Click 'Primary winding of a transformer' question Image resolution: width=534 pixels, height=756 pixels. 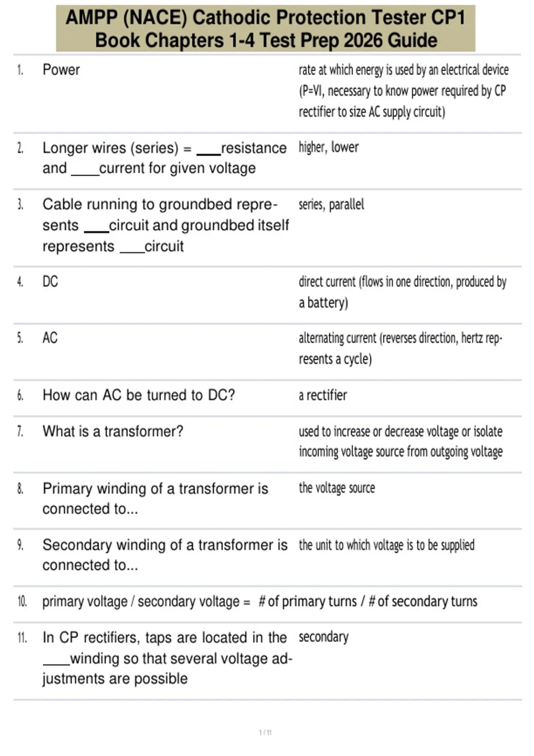pos(155,499)
